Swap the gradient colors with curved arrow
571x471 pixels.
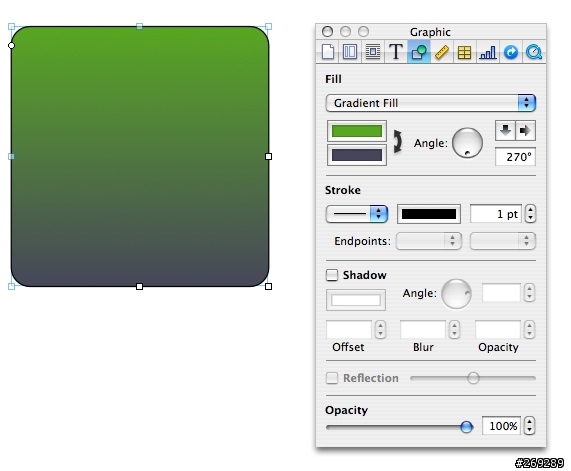398,141
